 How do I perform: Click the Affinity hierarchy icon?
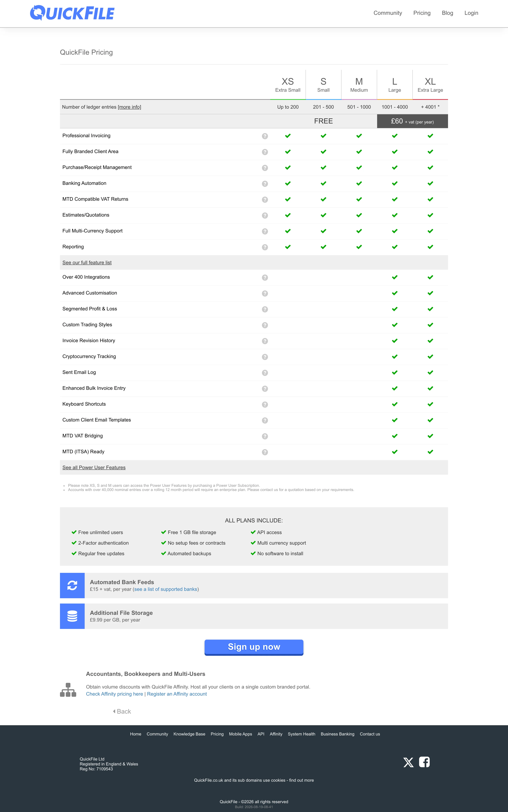pyautogui.click(x=68, y=690)
